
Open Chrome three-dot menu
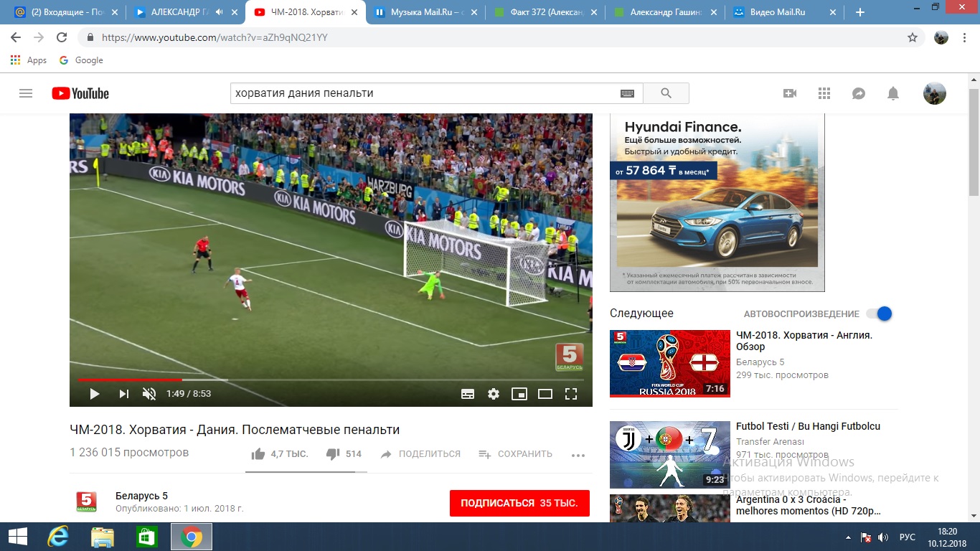point(964,37)
